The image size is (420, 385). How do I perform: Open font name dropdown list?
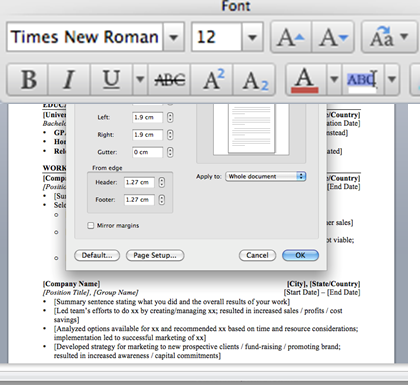[173, 37]
